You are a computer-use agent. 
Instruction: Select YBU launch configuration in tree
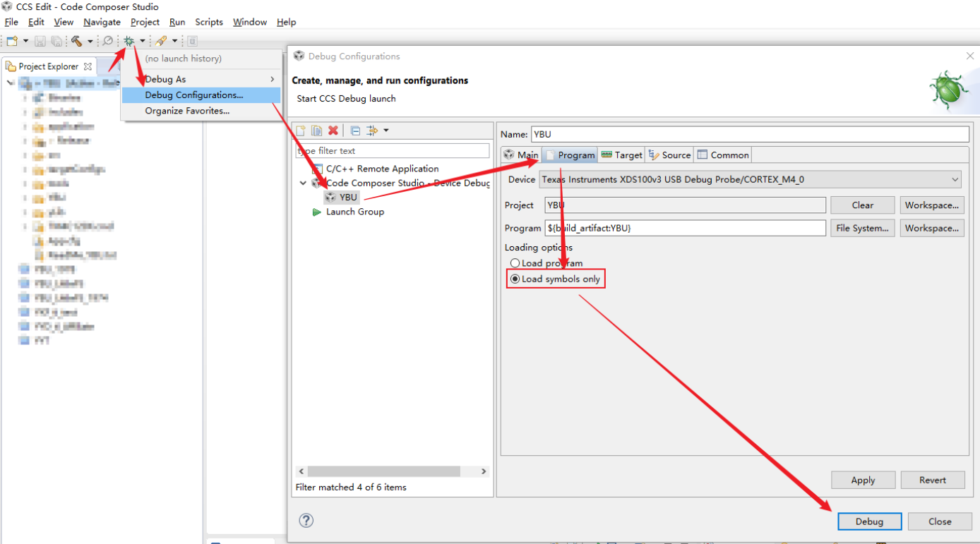(x=342, y=197)
